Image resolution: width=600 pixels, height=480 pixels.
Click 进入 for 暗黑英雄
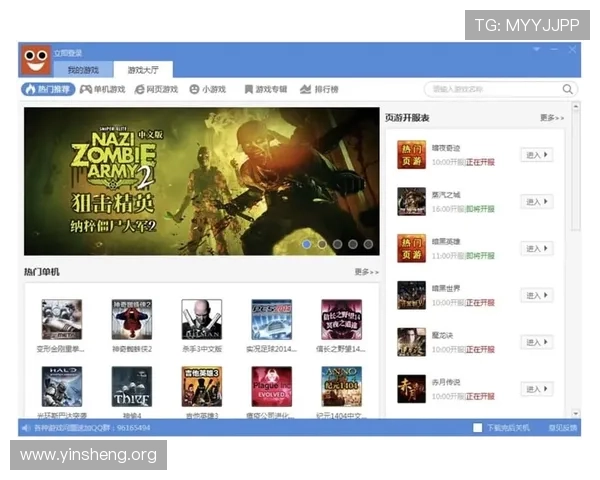tap(537, 249)
